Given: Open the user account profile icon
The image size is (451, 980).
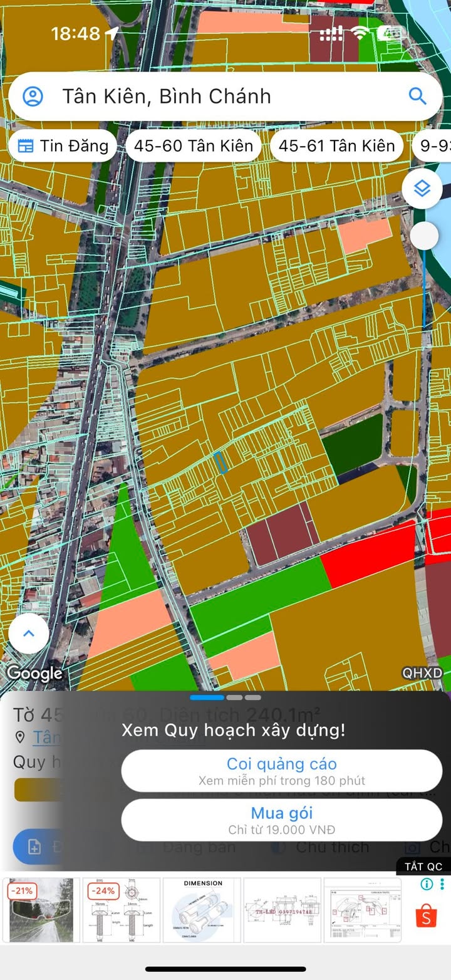Looking at the screenshot, I should (33, 96).
